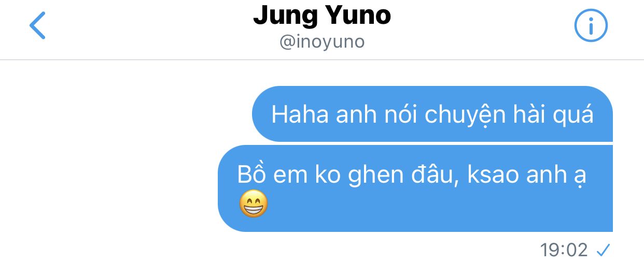This screenshot has width=644, height=279.
Task: Click the 19:02 message timestamp
Action: pyautogui.click(x=564, y=251)
